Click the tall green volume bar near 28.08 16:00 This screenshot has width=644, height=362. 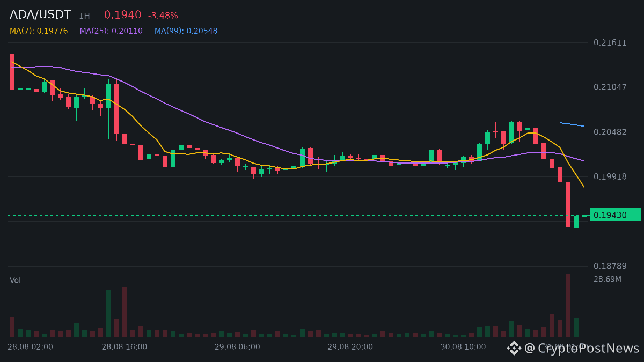pos(108,314)
